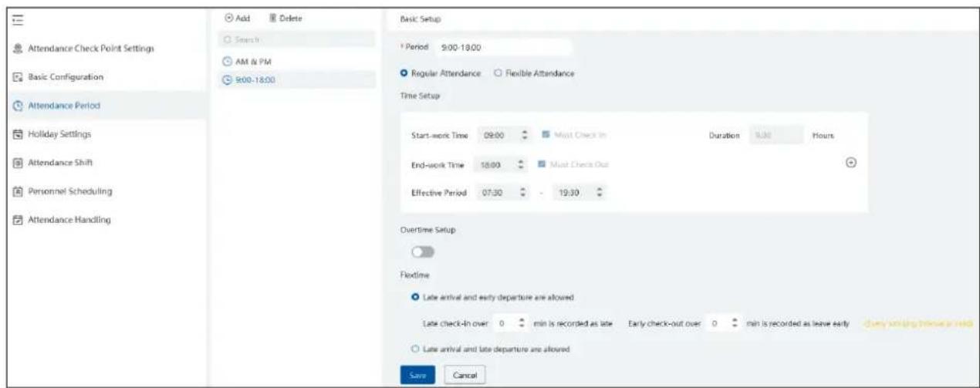
Task: Click the Overtime Setup label
Action: coord(429,229)
